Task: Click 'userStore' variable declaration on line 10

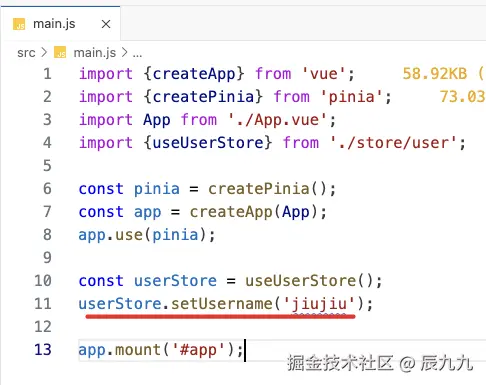Action: point(175,281)
